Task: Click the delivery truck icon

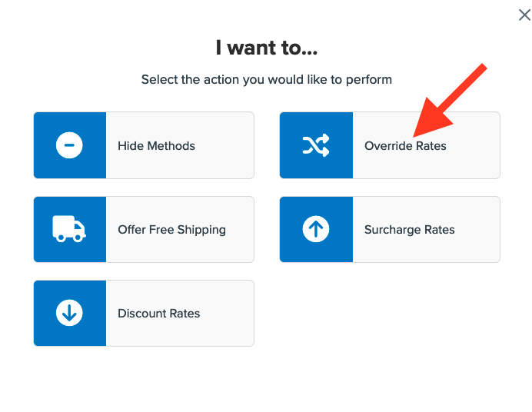Action: (x=69, y=228)
